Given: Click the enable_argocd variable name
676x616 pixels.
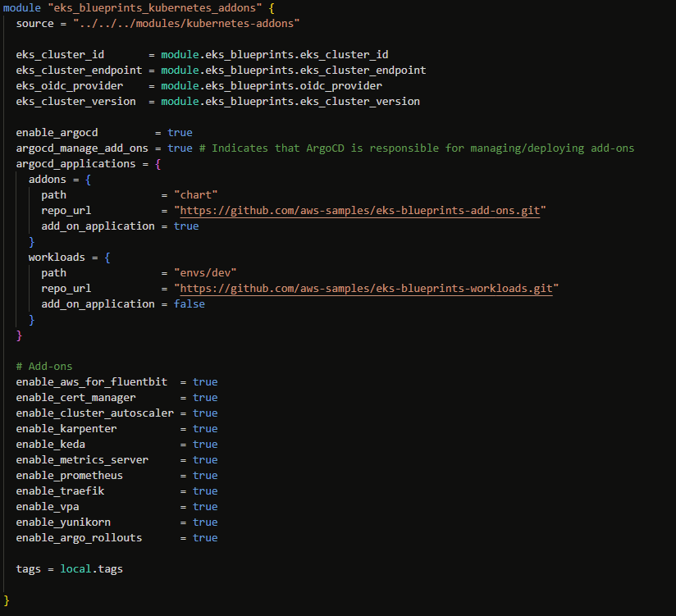Looking at the screenshot, I should coord(57,133).
